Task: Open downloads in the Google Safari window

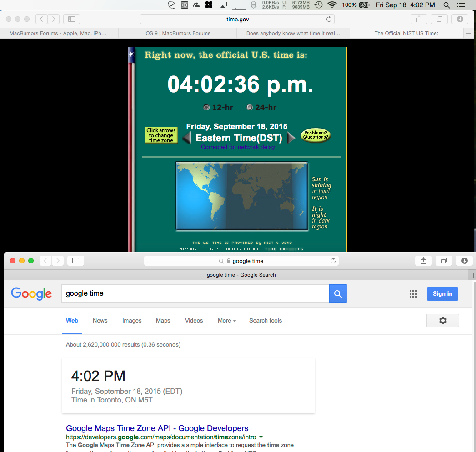Action: click(x=465, y=261)
